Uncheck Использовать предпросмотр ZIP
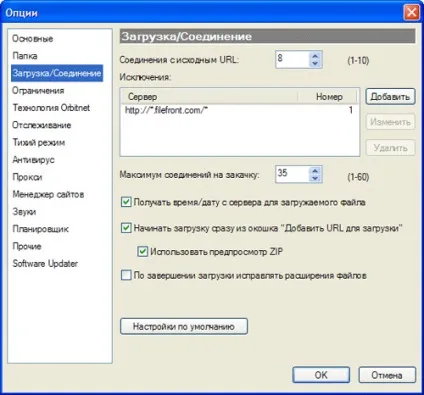The image size is (424, 395). (x=143, y=251)
